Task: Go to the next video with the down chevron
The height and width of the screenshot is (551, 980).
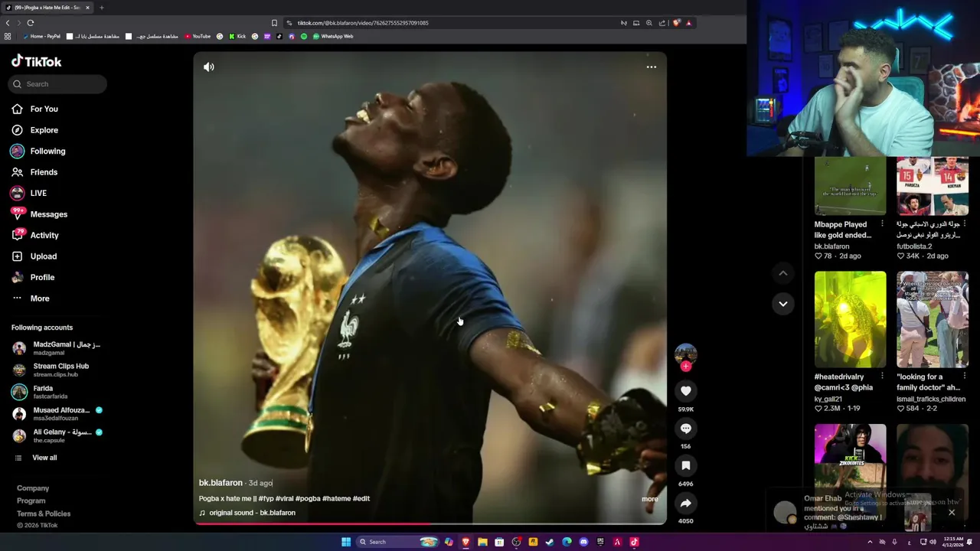Action: tap(782, 304)
